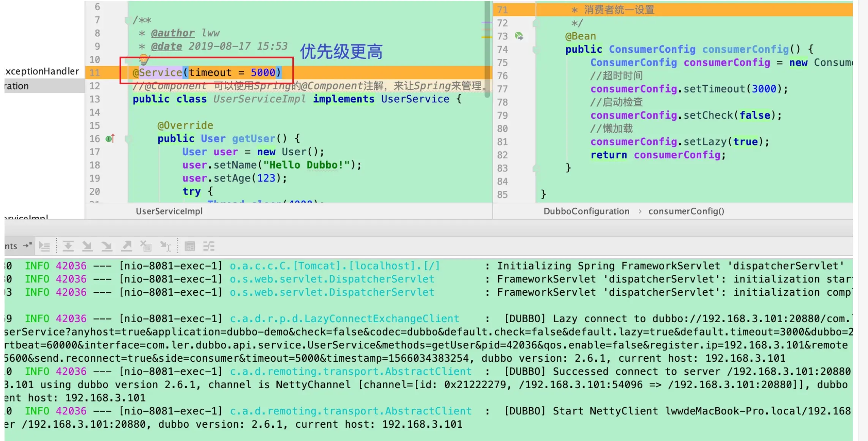Select the UserServiceImpl breadcrumb
The image size is (868, 441).
[169, 211]
